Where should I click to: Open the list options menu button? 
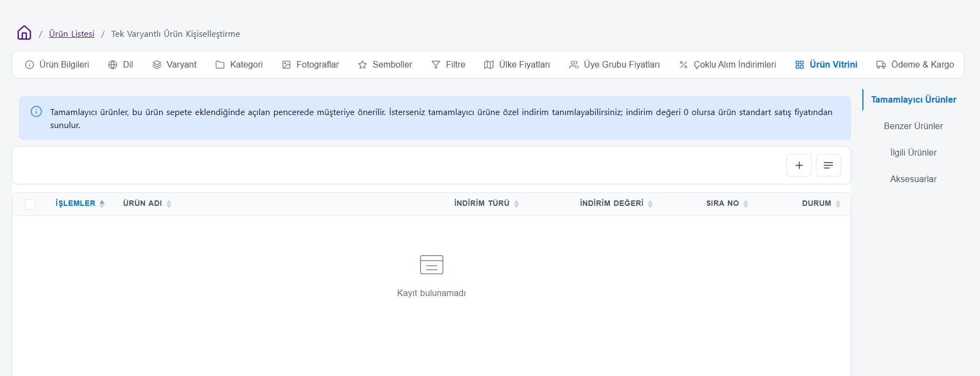(828, 165)
